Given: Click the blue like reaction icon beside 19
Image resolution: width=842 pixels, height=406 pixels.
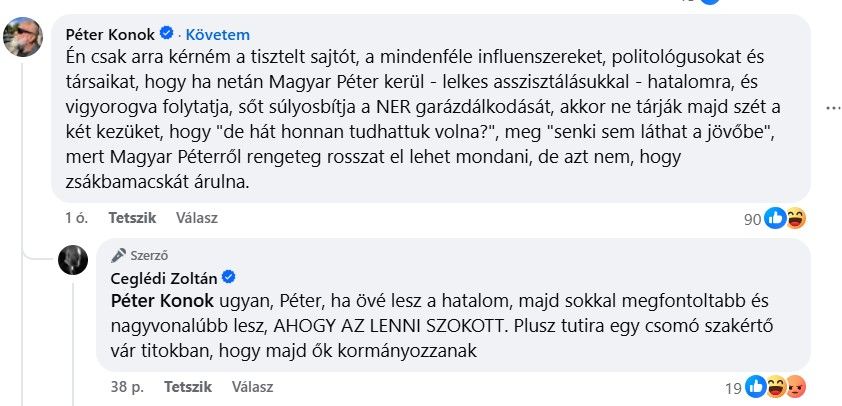Looking at the screenshot, I should coord(757,386).
